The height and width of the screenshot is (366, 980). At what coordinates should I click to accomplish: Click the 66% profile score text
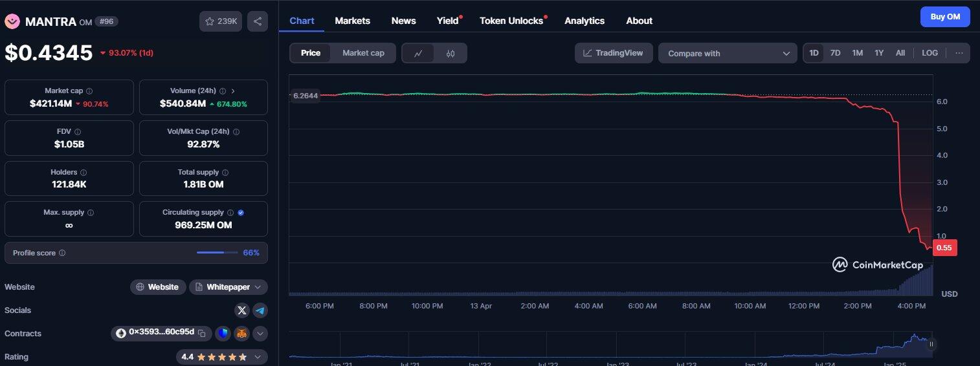[251, 253]
